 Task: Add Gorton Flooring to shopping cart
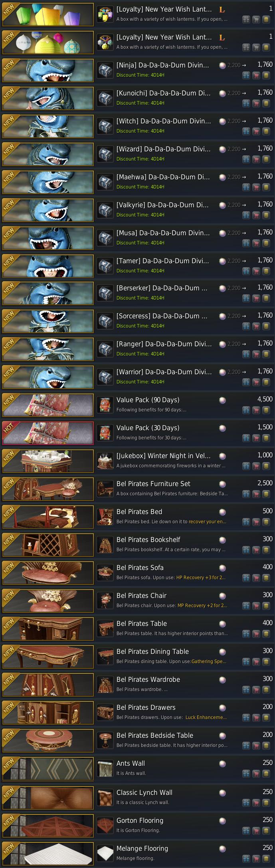(256, 830)
